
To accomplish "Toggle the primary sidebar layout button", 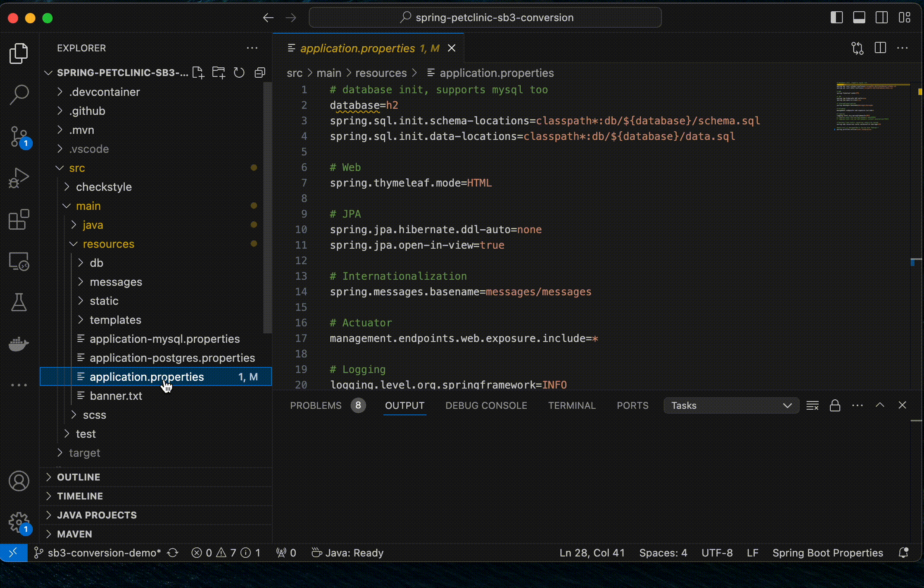I will (x=836, y=18).
